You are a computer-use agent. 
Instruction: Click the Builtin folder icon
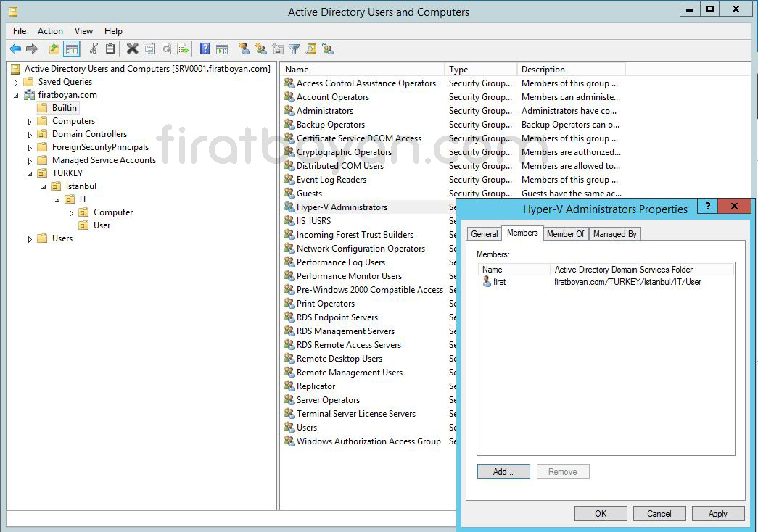43,108
